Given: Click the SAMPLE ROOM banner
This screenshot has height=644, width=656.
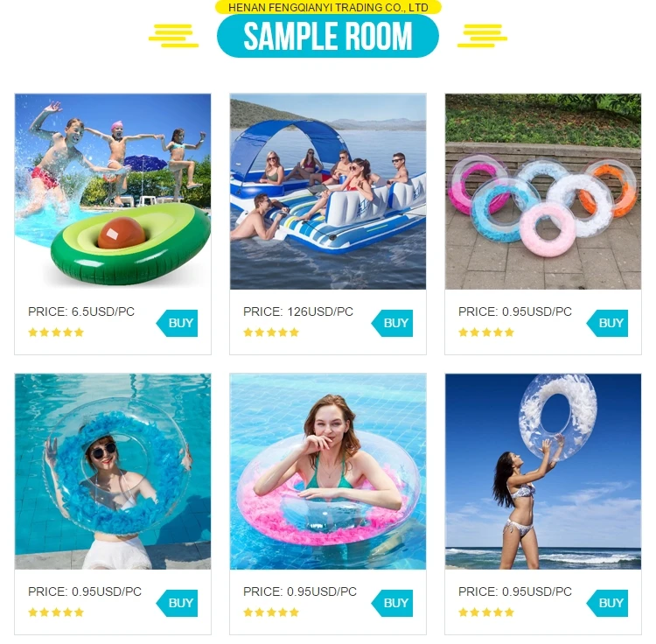Looking at the screenshot, I should [328, 36].
